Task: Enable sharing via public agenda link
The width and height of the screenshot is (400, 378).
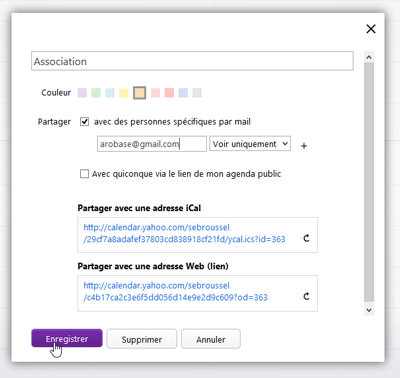Action: point(84,174)
